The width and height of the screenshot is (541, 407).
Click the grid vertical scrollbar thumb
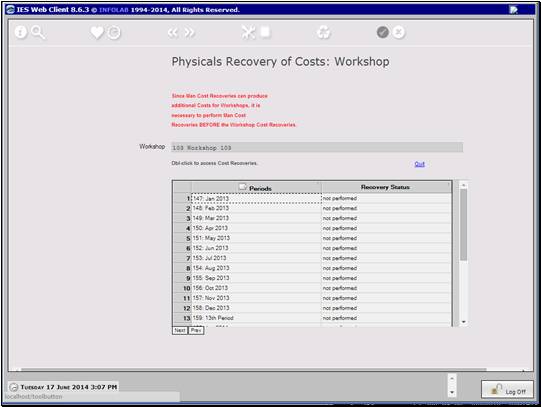(464, 225)
